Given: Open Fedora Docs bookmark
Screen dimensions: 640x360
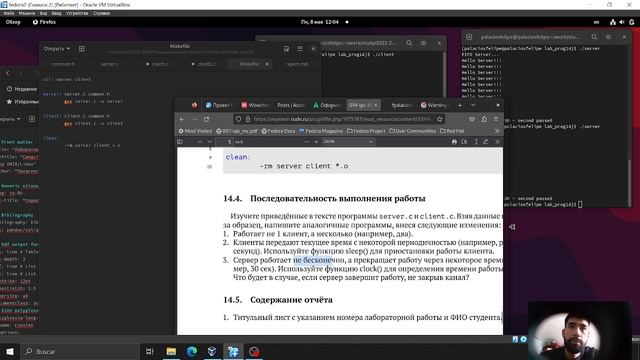Looking at the screenshot, I should point(278,131).
